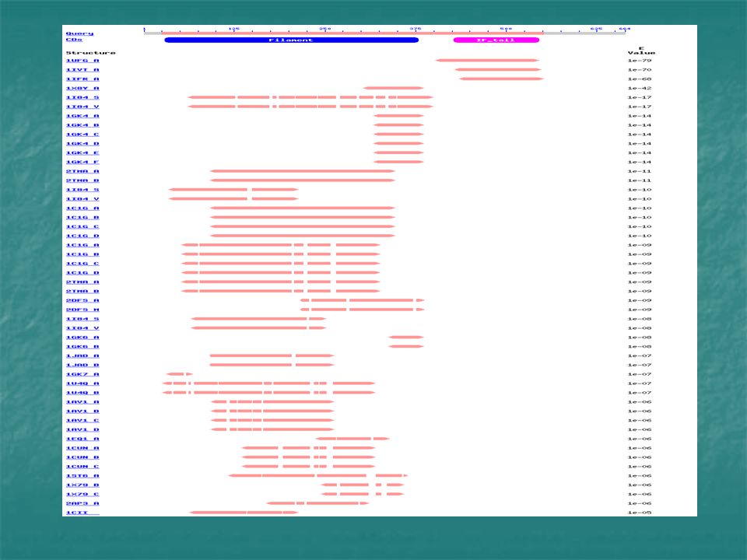
Task: Open structure link 1IVT_A
Action: (x=82, y=69)
